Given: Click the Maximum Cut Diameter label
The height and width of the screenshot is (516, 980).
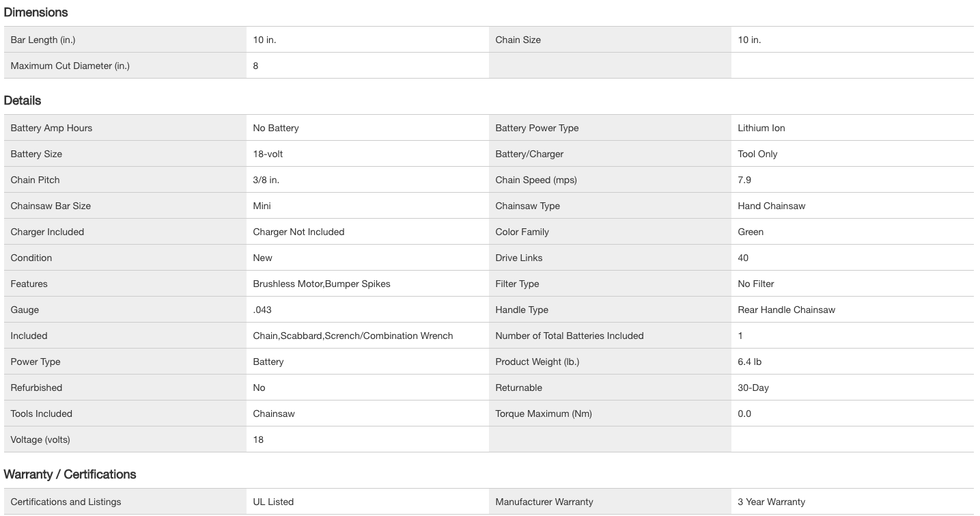Looking at the screenshot, I should (70, 66).
